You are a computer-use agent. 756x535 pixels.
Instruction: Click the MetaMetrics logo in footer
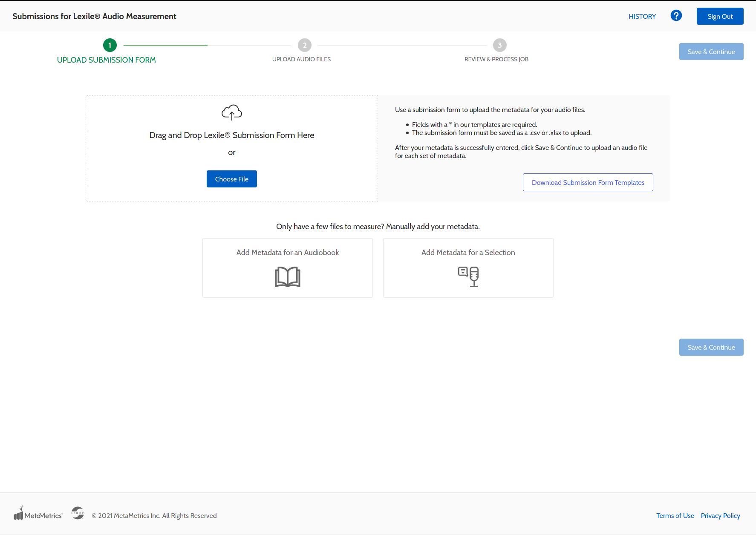coord(38,513)
